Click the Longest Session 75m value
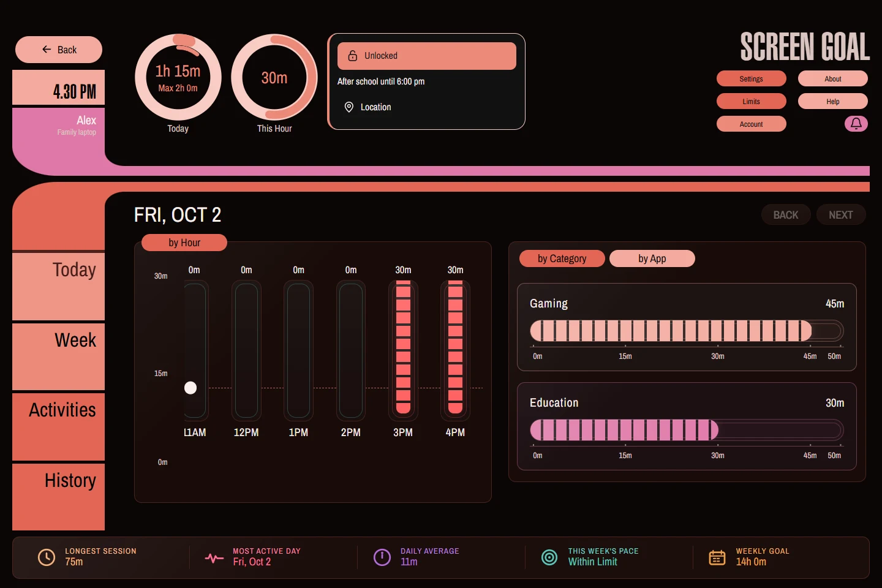The height and width of the screenshot is (588, 882). (74, 562)
